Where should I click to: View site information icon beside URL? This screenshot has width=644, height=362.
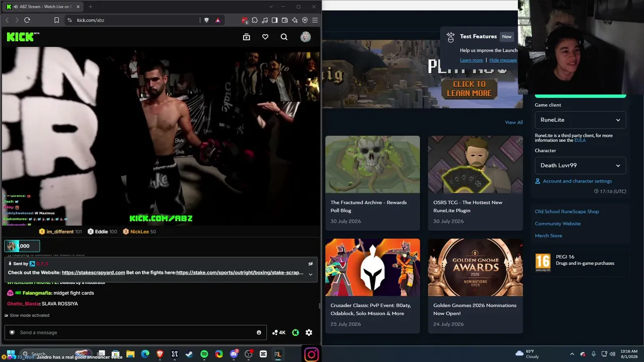(69, 20)
